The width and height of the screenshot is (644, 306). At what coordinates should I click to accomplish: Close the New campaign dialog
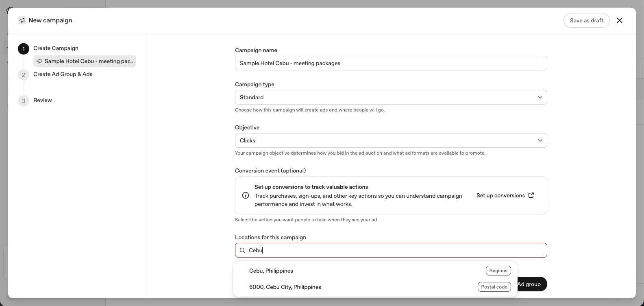point(620,20)
